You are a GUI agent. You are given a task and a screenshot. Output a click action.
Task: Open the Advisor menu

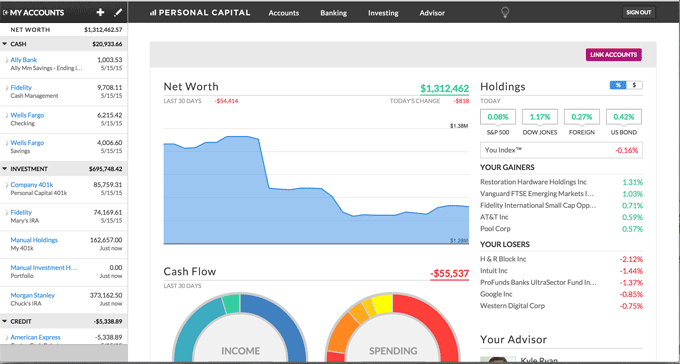click(432, 13)
